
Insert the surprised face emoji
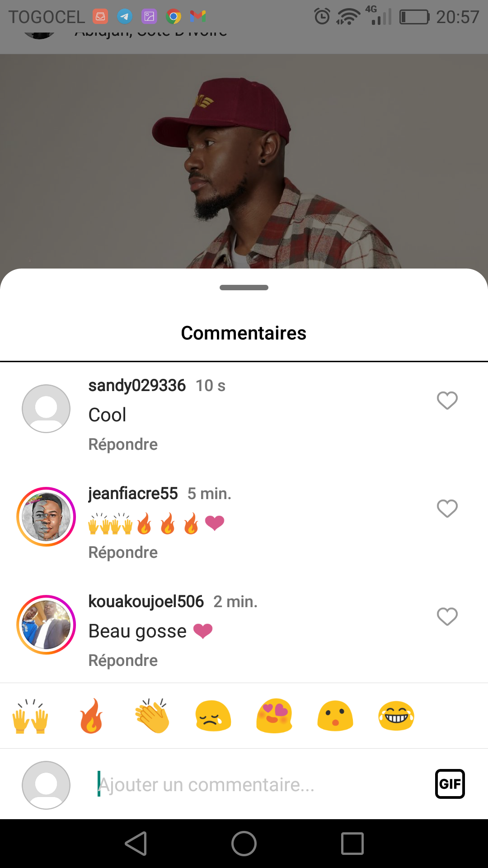pyautogui.click(x=335, y=717)
